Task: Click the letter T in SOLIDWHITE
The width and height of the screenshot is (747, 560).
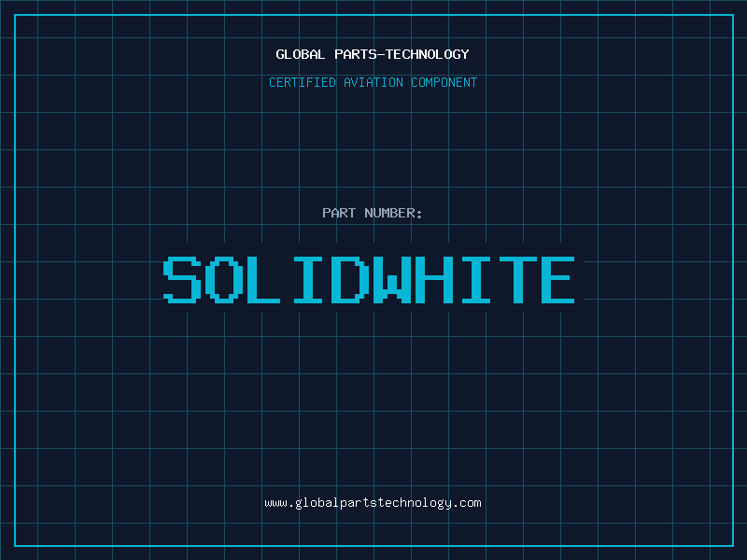Action: (x=515, y=280)
